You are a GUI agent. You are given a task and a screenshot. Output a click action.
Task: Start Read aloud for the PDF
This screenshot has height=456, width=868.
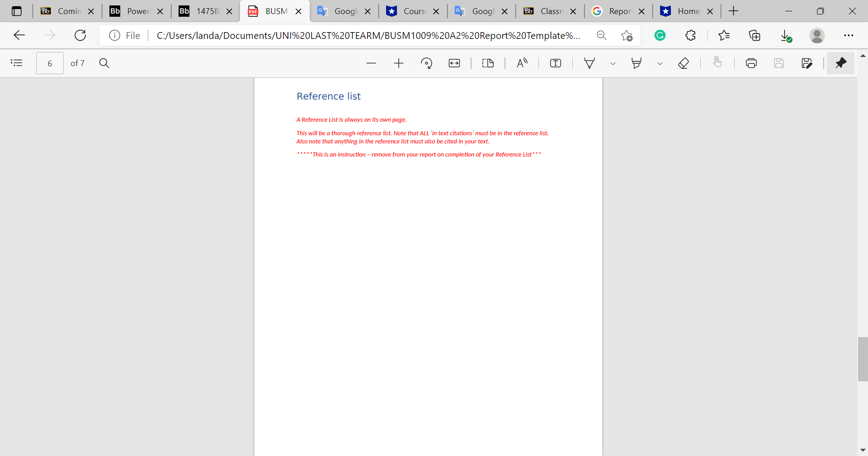tap(522, 63)
